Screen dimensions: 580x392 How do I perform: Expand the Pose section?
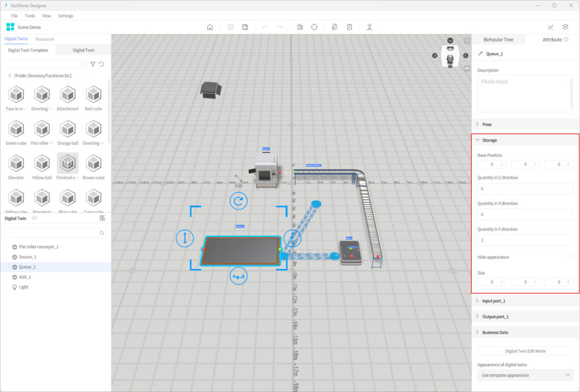525,124
